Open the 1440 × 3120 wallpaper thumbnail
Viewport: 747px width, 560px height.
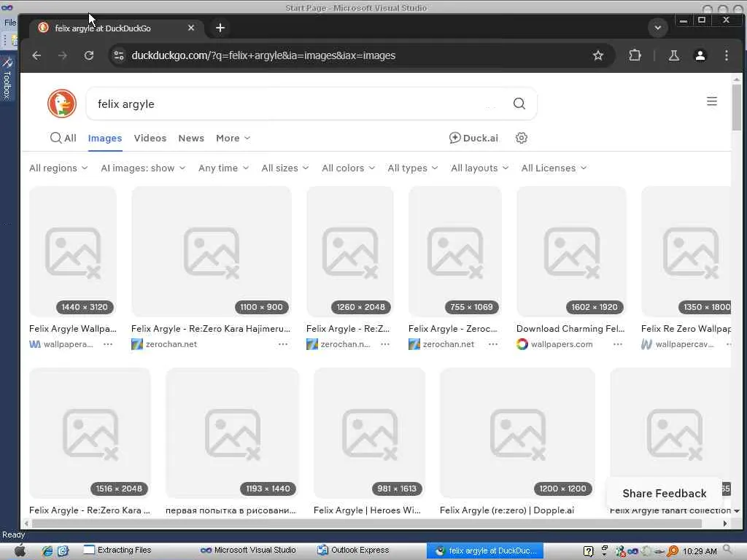pos(73,252)
